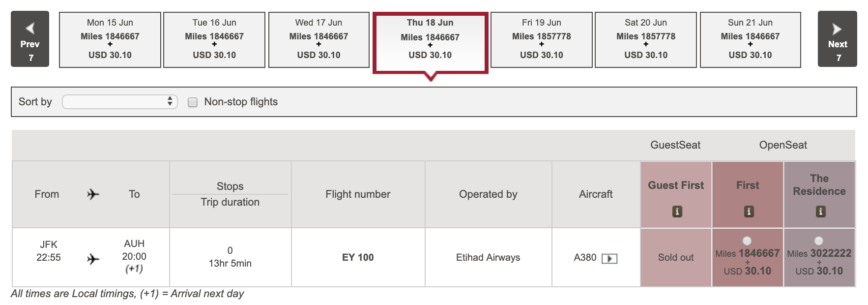Viewport: 868px width, 305px height.
Task: Select the First class fare radio button
Action: [747, 241]
